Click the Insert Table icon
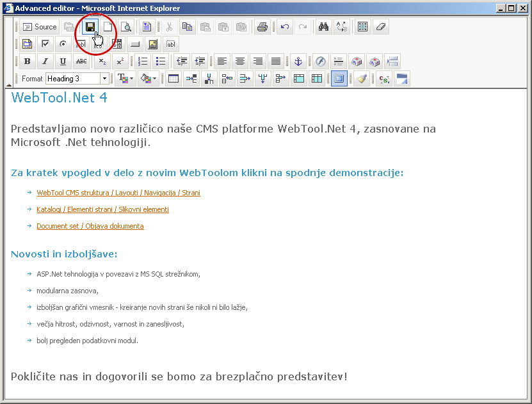 tap(173, 79)
